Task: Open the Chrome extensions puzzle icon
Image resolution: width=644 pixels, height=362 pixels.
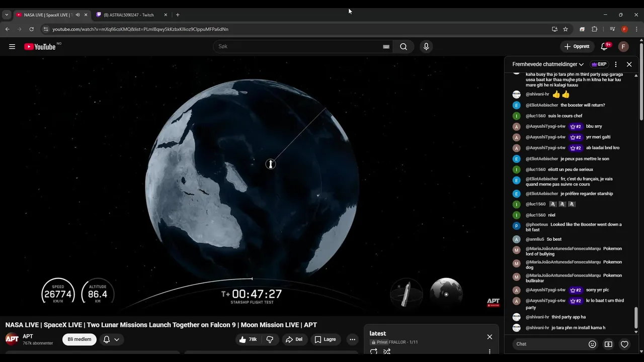Action: click(594, 29)
